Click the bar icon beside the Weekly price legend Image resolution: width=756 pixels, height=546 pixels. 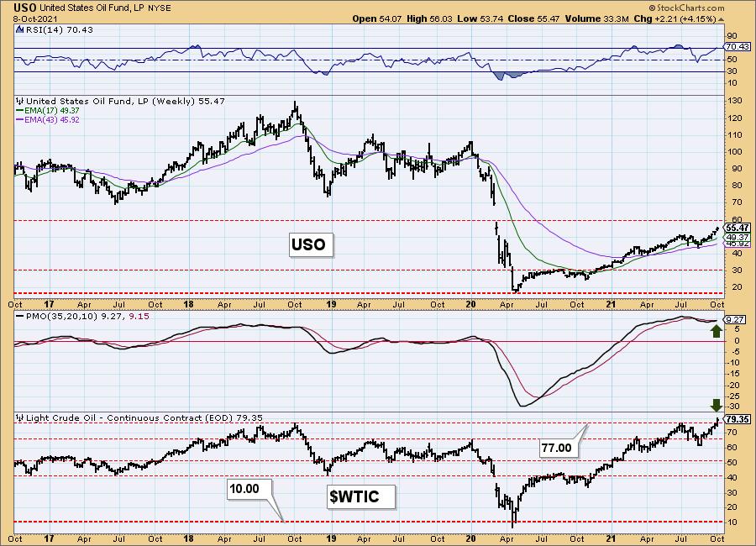click(x=19, y=102)
